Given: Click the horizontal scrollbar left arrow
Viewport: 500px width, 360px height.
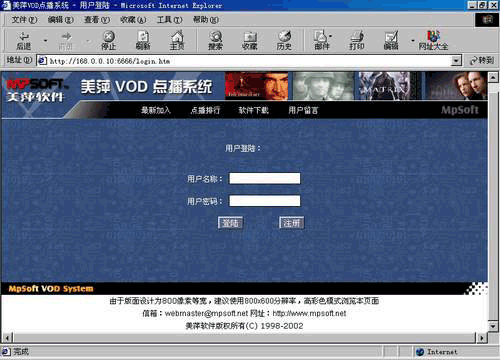Looking at the screenshot, I should (7, 338).
